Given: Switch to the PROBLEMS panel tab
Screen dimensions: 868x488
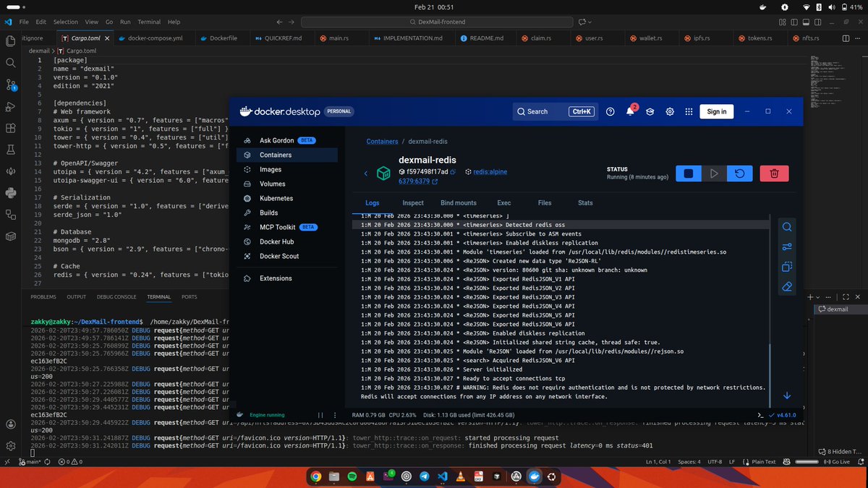Looking at the screenshot, I should tap(43, 297).
